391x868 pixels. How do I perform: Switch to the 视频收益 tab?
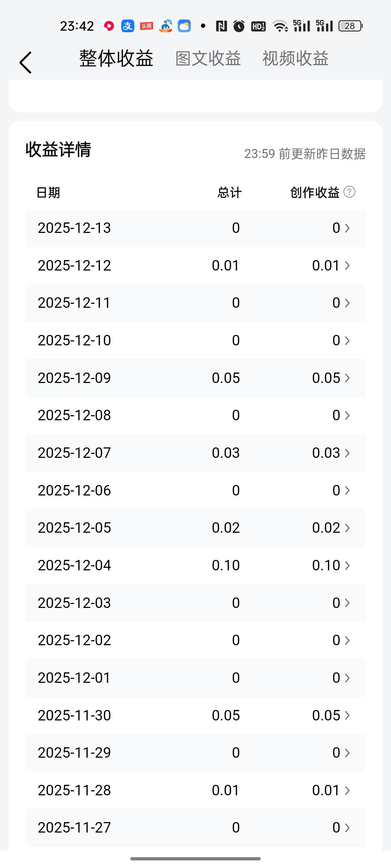click(x=295, y=59)
